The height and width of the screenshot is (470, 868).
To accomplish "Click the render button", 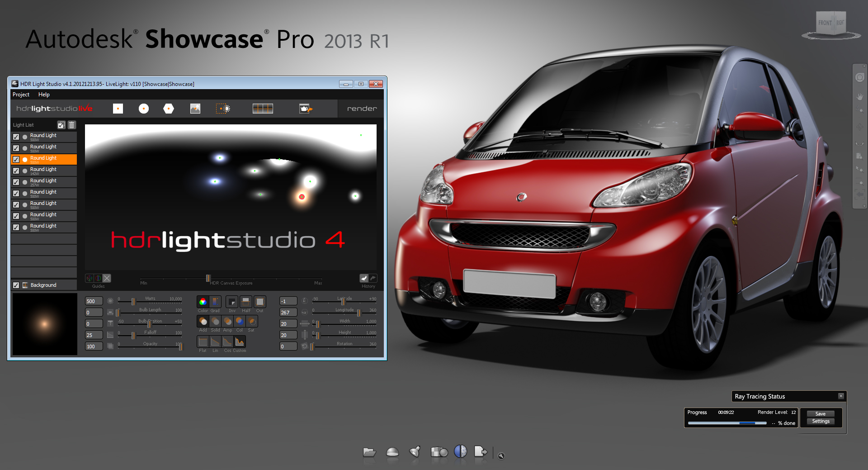I will [x=362, y=109].
